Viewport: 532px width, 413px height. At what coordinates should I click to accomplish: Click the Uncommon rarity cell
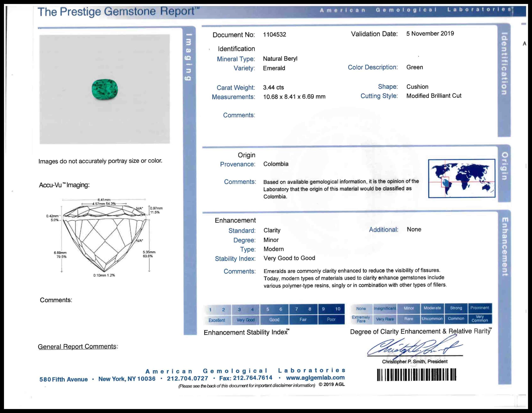coord(432,318)
